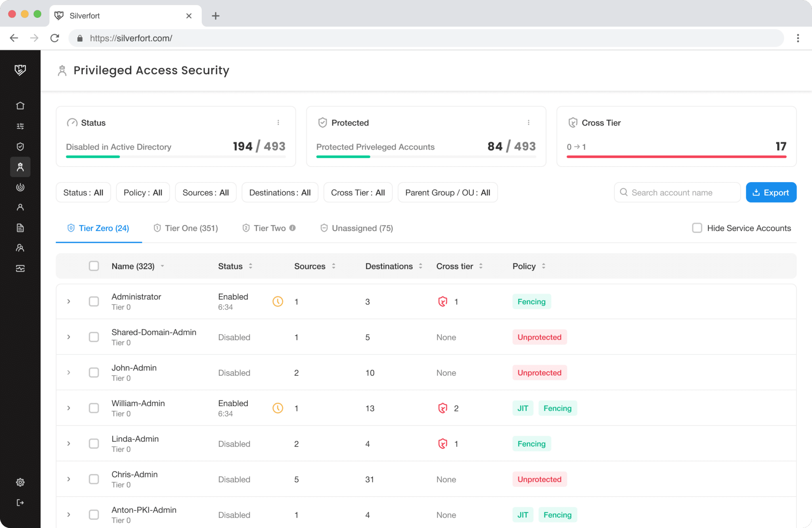Click the gear settings icon in sidebar
The height and width of the screenshot is (528, 812).
tap(20, 482)
